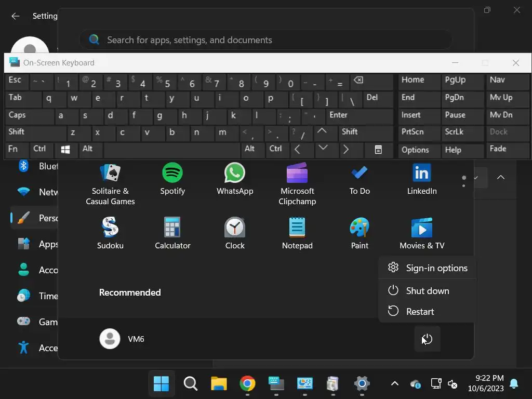
Task: Launch Microsoft Clipchamp
Action: click(x=297, y=184)
